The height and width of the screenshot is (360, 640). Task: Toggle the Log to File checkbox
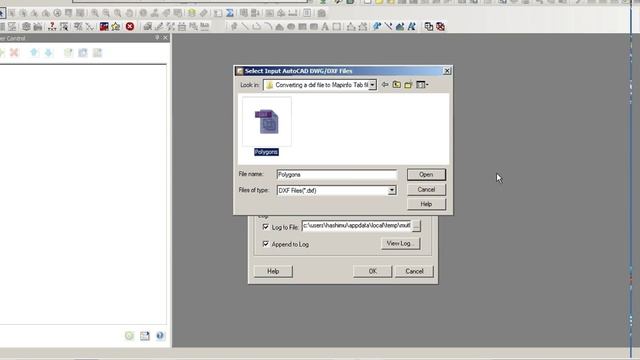pyautogui.click(x=266, y=227)
